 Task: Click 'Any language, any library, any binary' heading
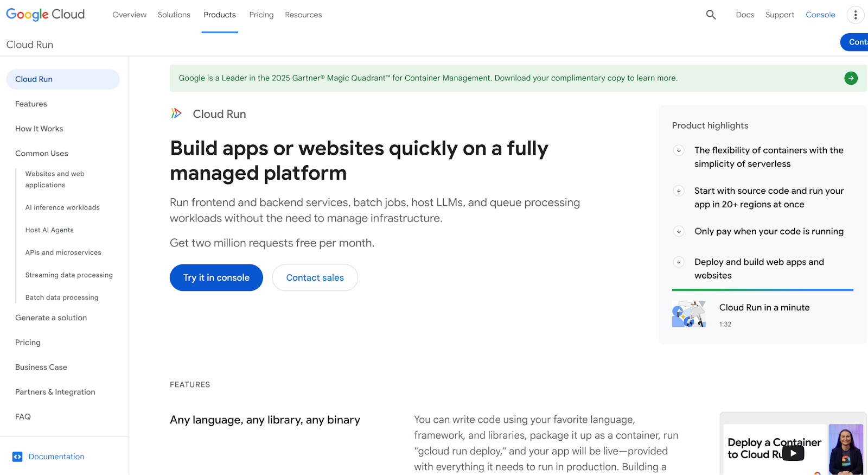pyautogui.click(x=265, y=420)
